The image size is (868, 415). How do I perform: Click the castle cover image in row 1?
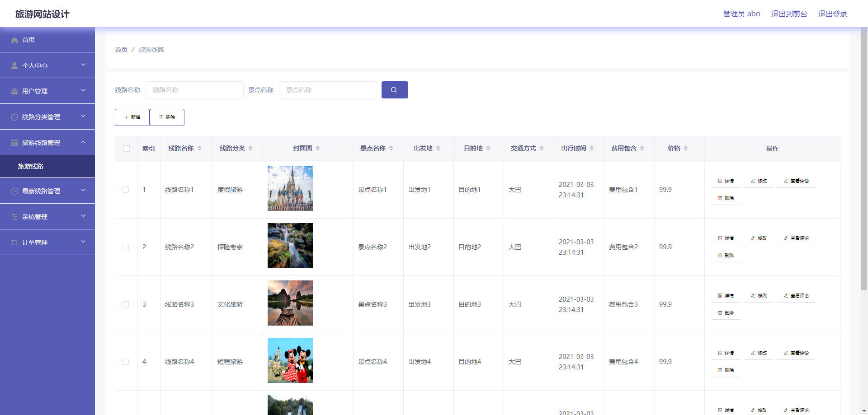(x=290, y=188)
